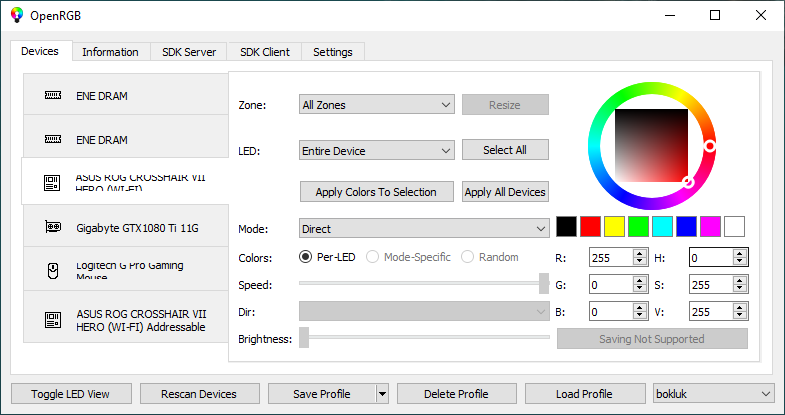Click the motherboard icon of the selected ASUS ROG CROSSHAIR device
Viewport: 785px width, 415px height.
(x=53, y=183)
